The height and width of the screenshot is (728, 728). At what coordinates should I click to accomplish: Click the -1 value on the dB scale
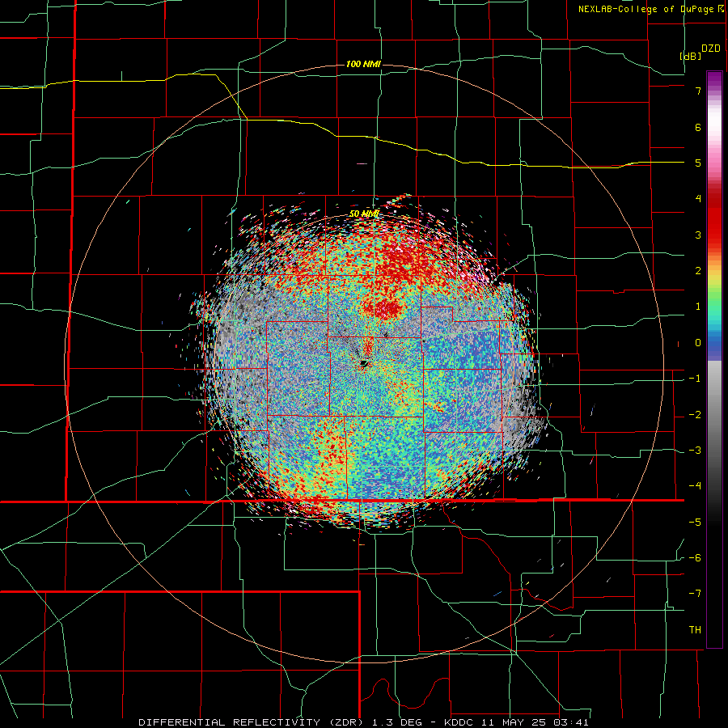695,379
